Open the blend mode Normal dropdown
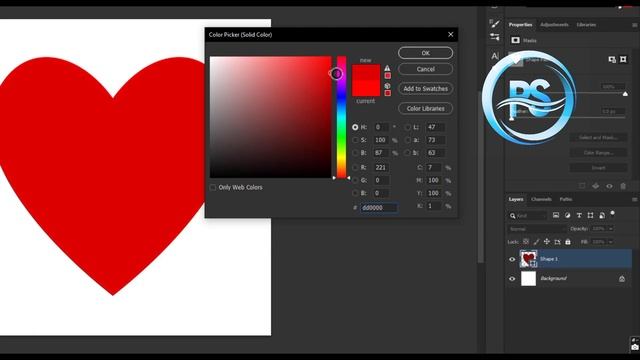Image resolution: width=640 pixels, height=360 pixels. point(536,229)
